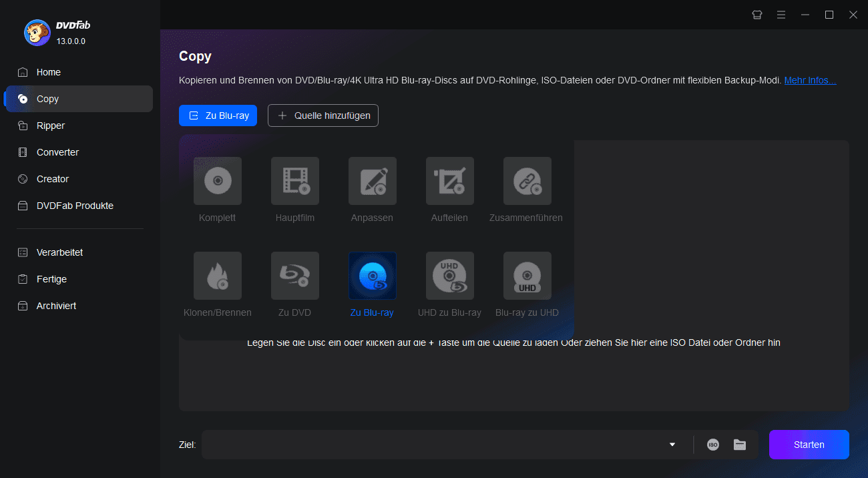Click the ISO output icon next to Ziel
This screenshot has width=868, height=478.
click(x=713, y=445)
